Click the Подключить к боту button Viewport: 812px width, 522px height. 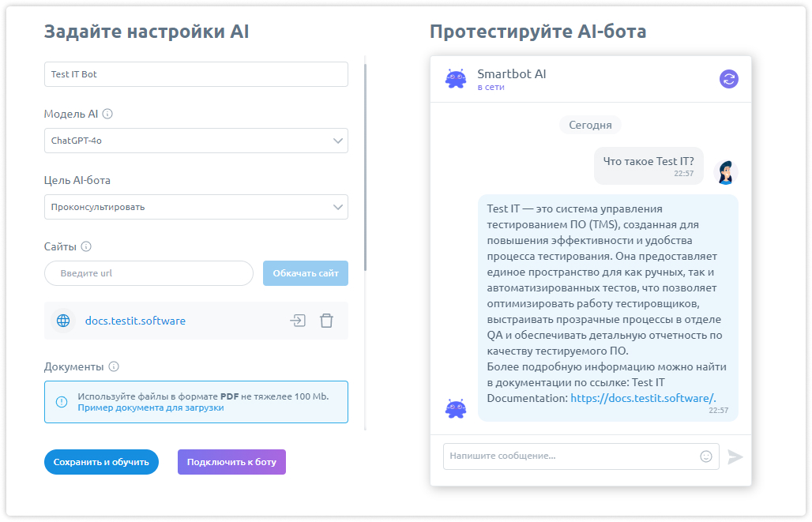[x=231, y=462]
